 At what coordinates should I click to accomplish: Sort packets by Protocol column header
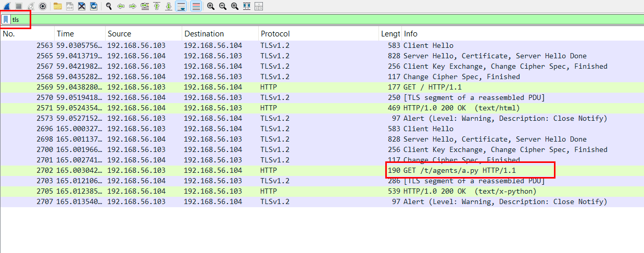tap(275, 34)
